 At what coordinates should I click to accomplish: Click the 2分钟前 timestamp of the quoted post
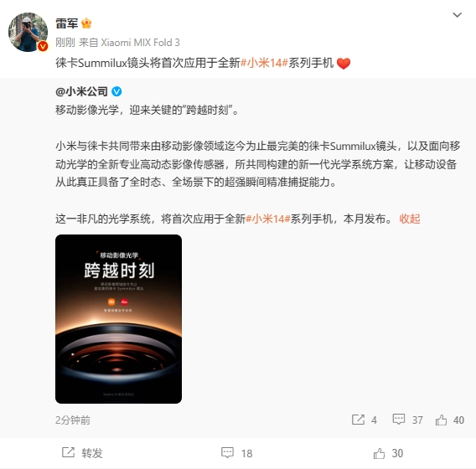(x=73, y=420)
